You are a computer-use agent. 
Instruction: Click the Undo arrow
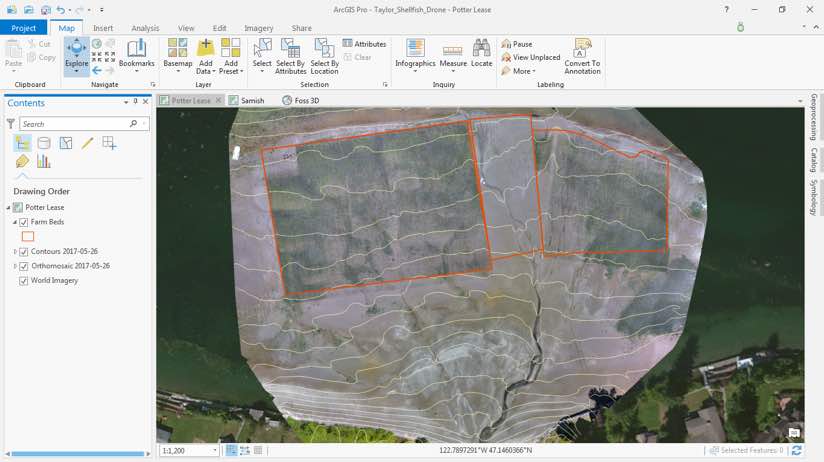pyautogui.click(x=61, y=9)
